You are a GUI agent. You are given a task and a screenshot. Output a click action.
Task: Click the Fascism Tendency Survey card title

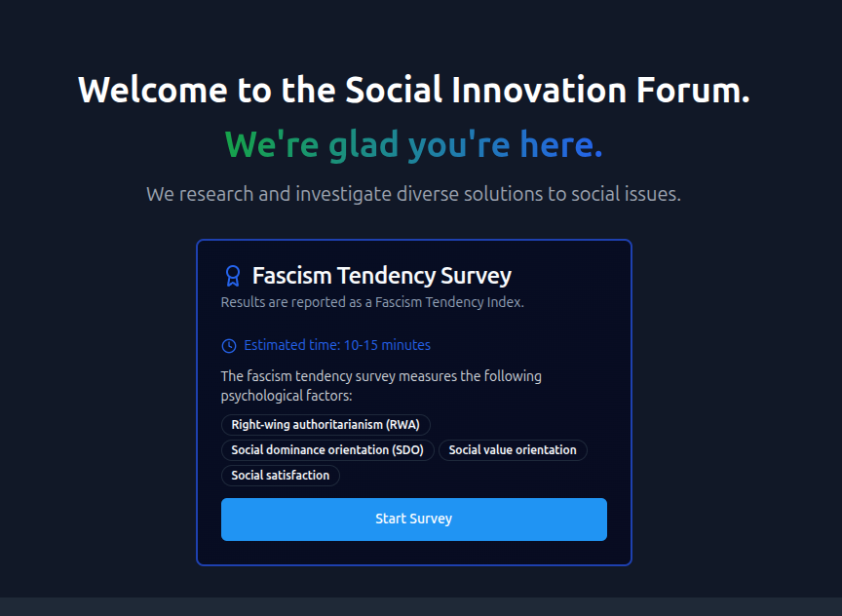381,276
